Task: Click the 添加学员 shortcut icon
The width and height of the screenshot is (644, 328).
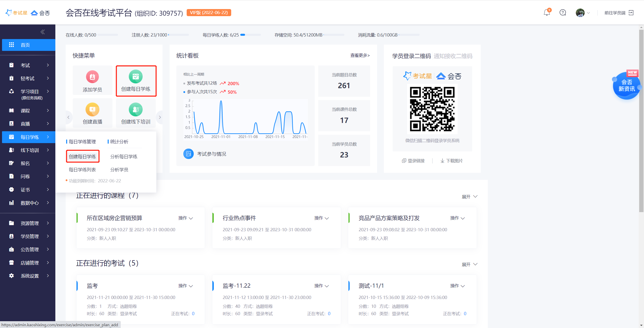Action: pos(92,77)
